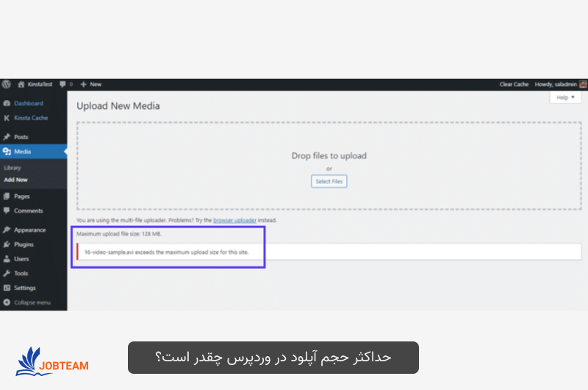This screenshot has height=390, width=588.
Task: Click the Dashboard gauge icon
Action: (x=7, y=103)
